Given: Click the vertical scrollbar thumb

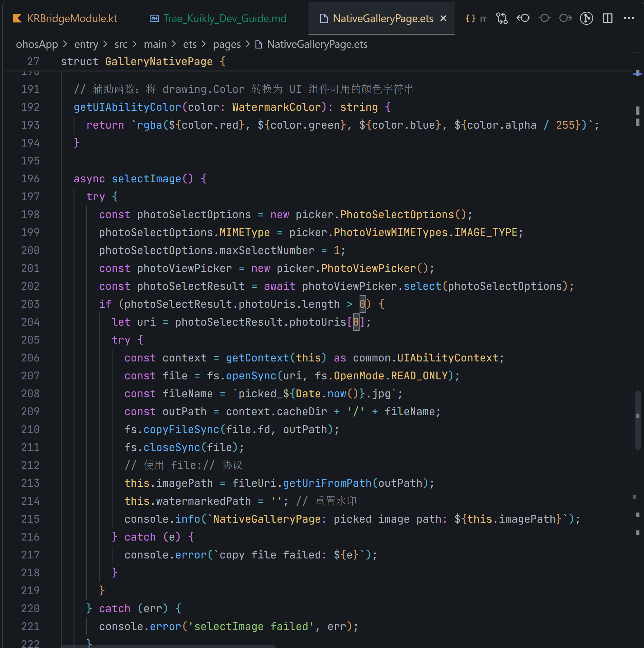Looking at the screenshot, I should click(637, 420).
